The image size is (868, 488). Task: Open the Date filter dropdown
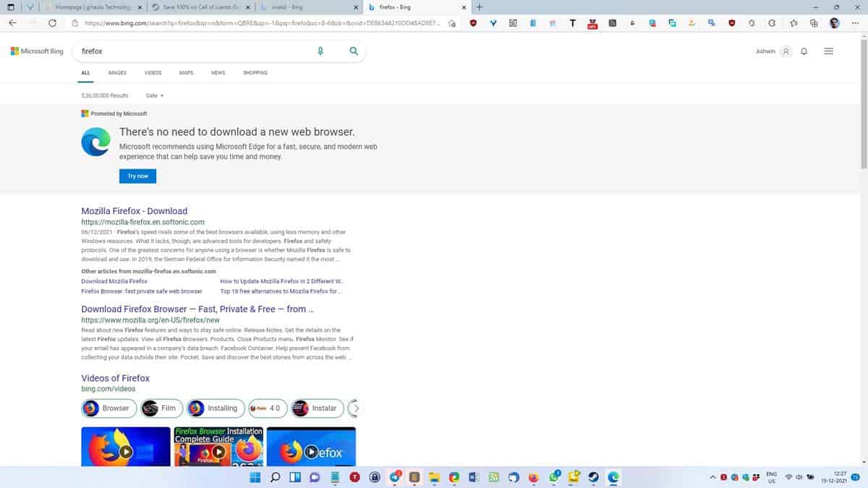pos(154,95)
